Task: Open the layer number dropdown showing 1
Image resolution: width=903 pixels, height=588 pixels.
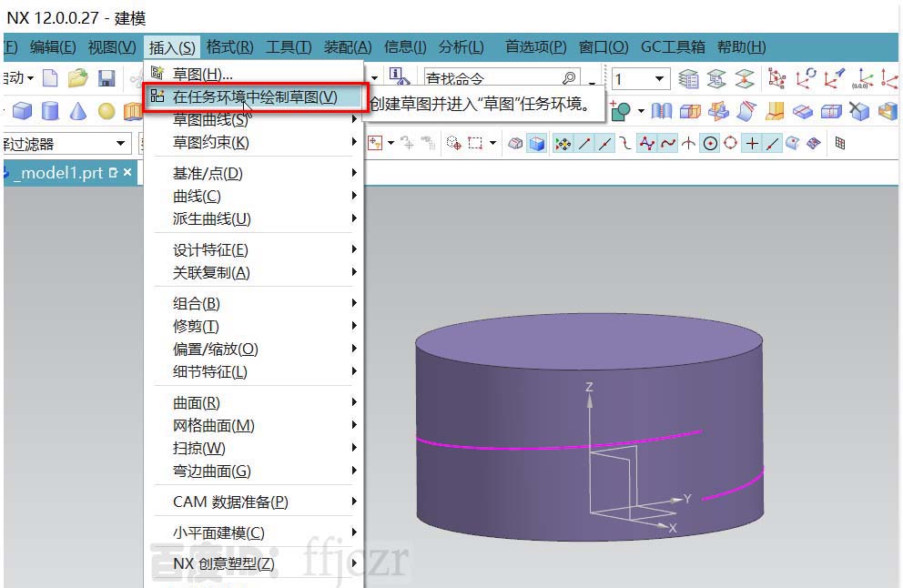Action: [659, 78]
